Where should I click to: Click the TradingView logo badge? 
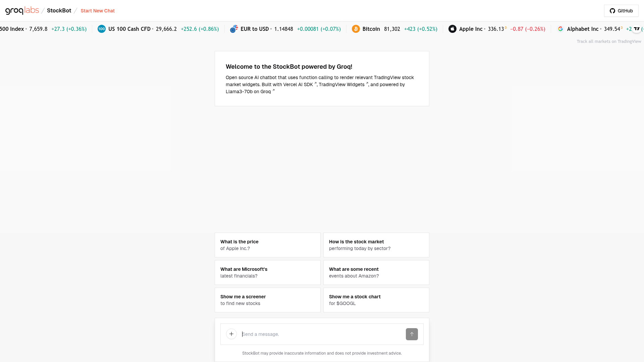(637, 29)
